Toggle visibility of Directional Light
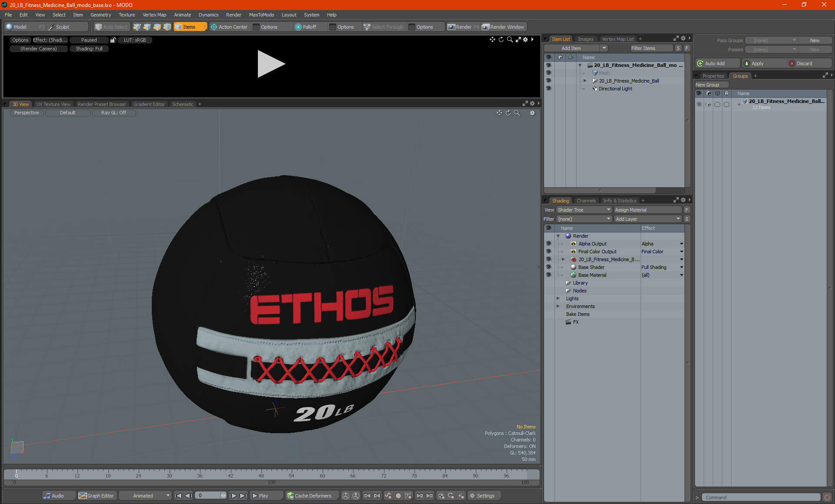Viewport: 835px width, 504px height. (x=548, y=89)
